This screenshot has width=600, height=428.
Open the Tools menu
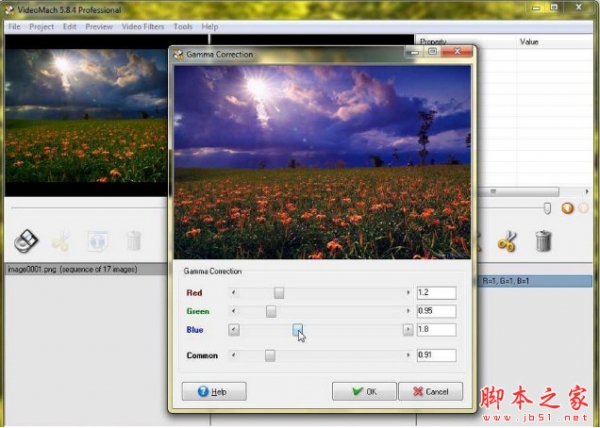click(x=183, y=27)
